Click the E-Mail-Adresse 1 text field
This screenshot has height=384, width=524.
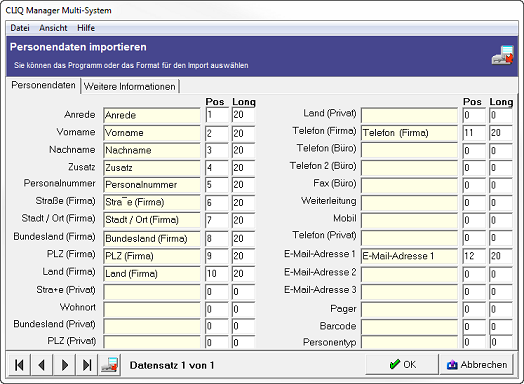(x=409, y=256)
